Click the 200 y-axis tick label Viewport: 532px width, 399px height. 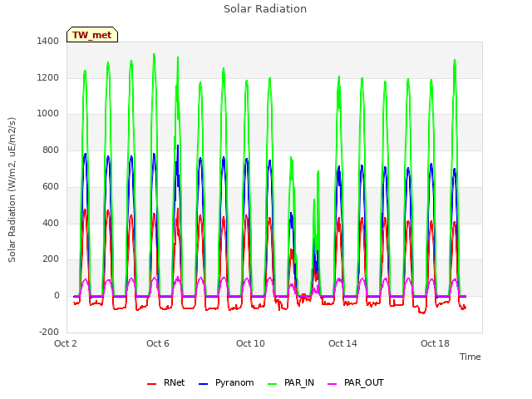tap(51, 259)
